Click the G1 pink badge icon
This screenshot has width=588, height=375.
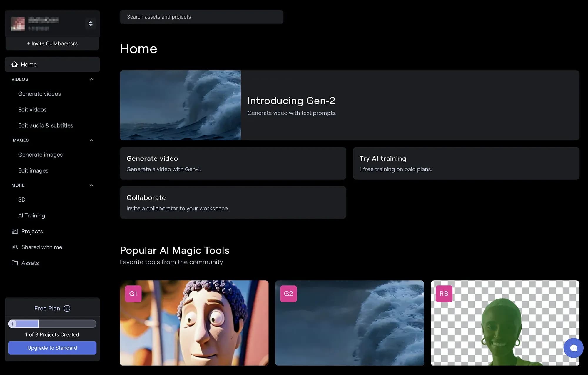pos(133,294)
